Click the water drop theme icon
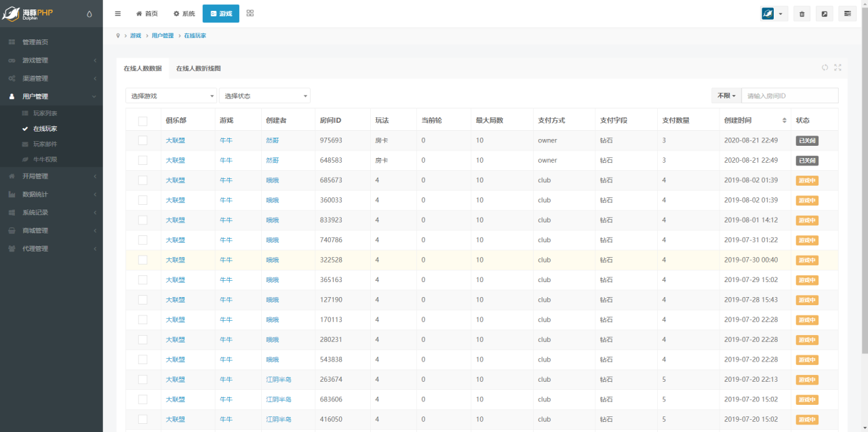 90,14
